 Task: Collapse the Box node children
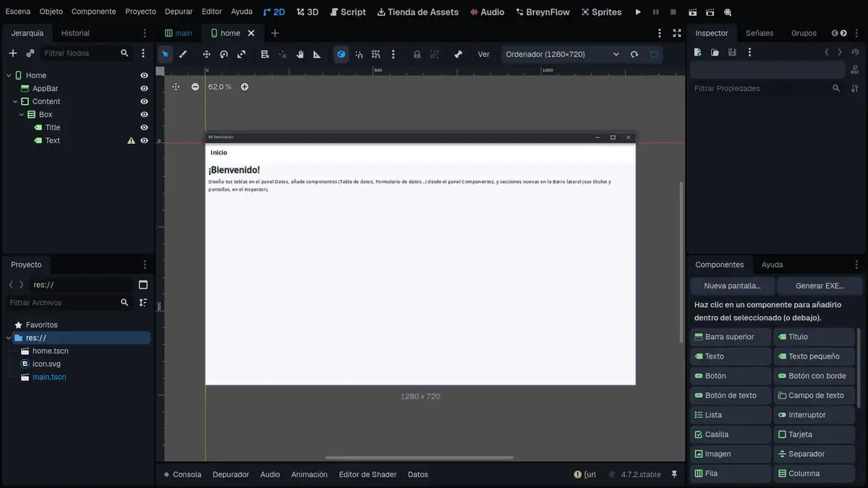pyautogui.click(x=22, y=114)
